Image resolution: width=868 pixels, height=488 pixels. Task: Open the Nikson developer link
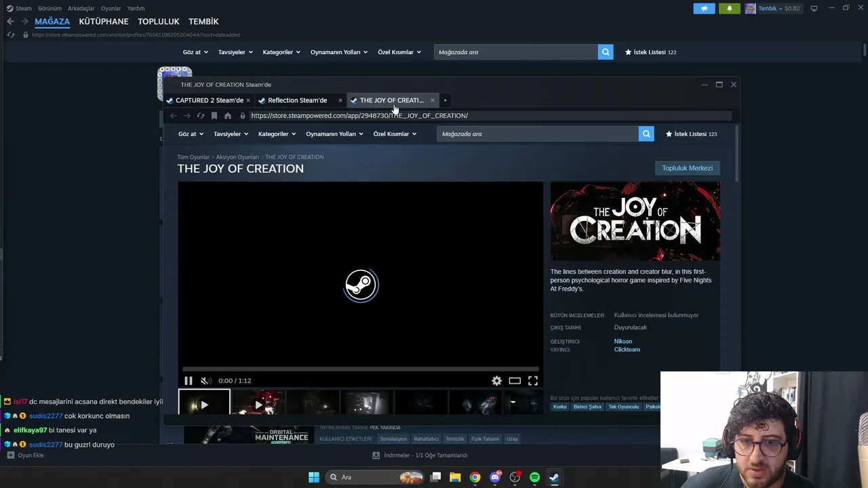coord(623,342)
